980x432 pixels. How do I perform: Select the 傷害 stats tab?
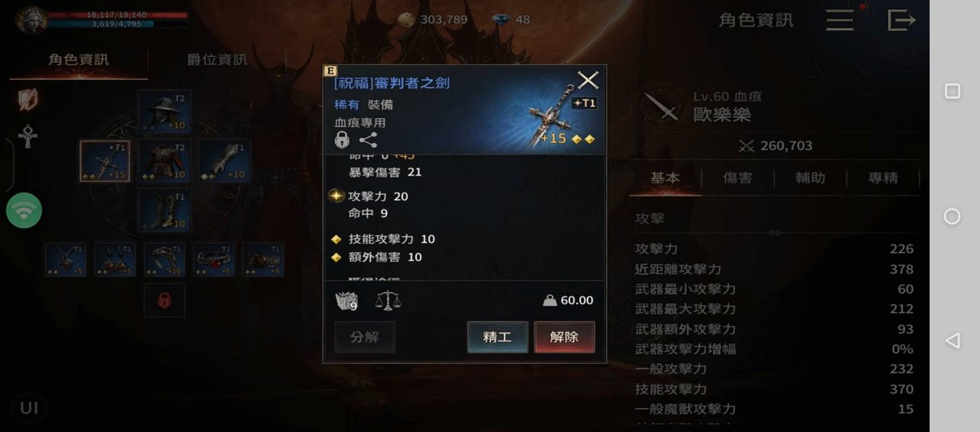click(737, 178)
